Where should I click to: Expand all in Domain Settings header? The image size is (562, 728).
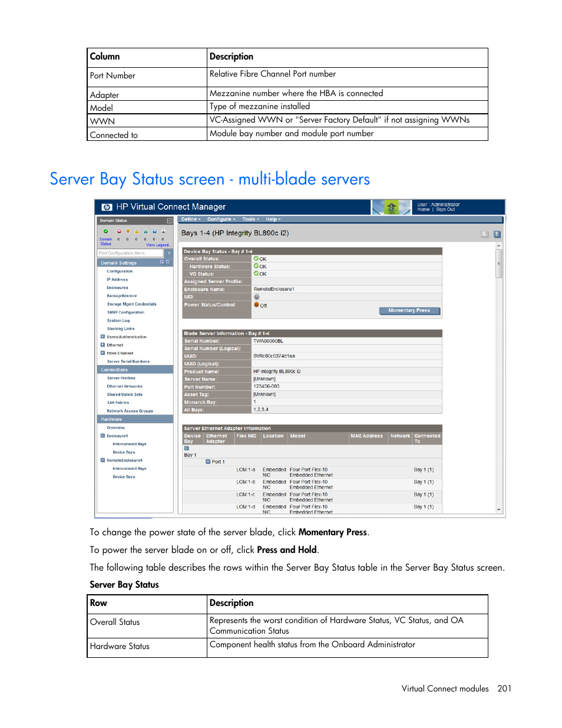click(162, 262)
